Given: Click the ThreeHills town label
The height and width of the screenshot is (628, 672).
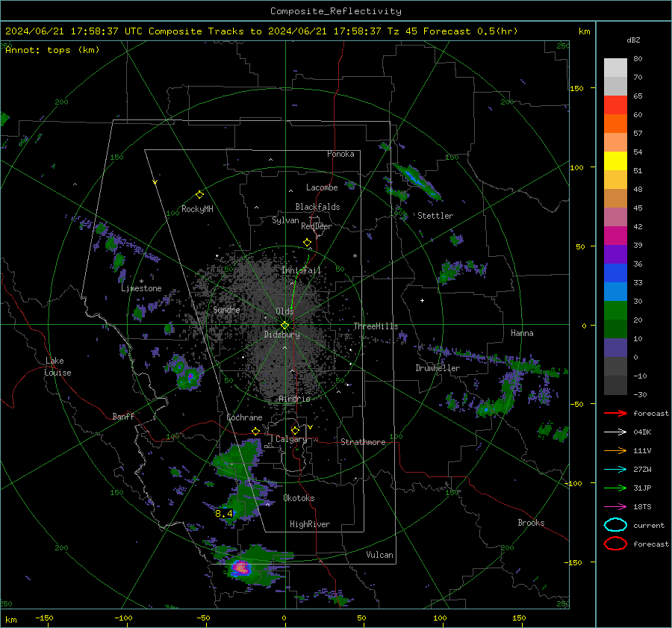Looking at the screenshot, I should (x=376, y=326).
